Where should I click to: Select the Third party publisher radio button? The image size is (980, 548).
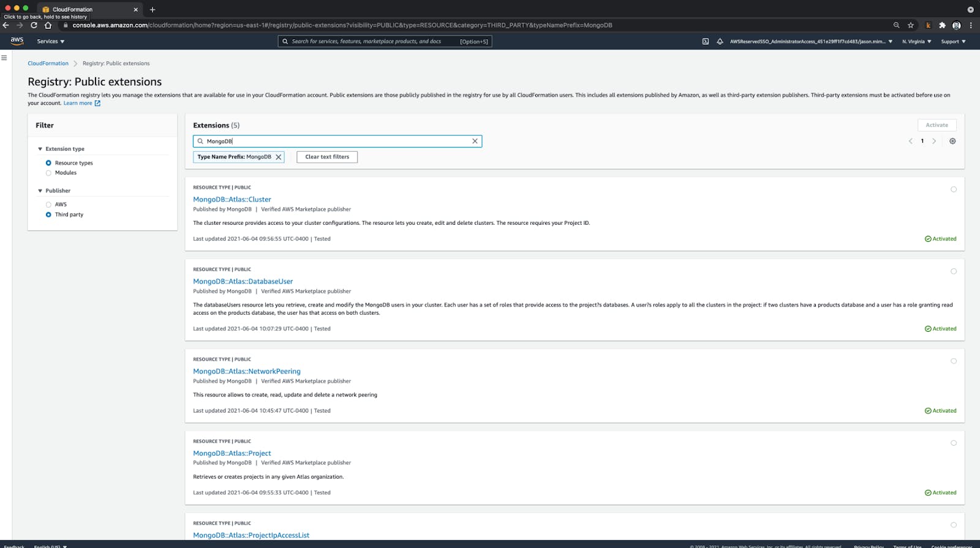[48, 214]
